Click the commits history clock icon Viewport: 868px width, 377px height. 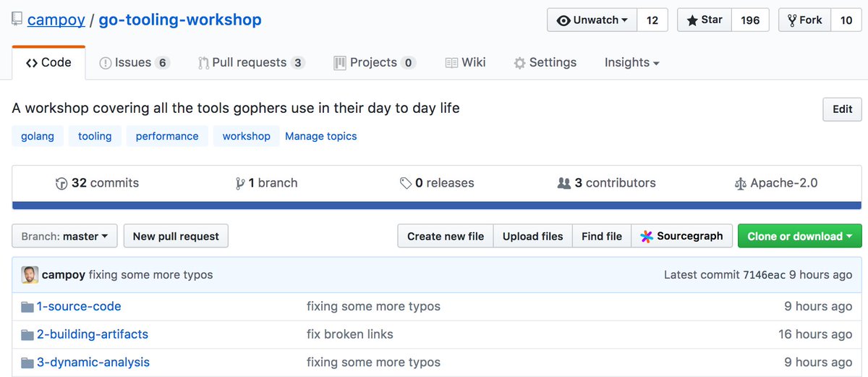61,184
